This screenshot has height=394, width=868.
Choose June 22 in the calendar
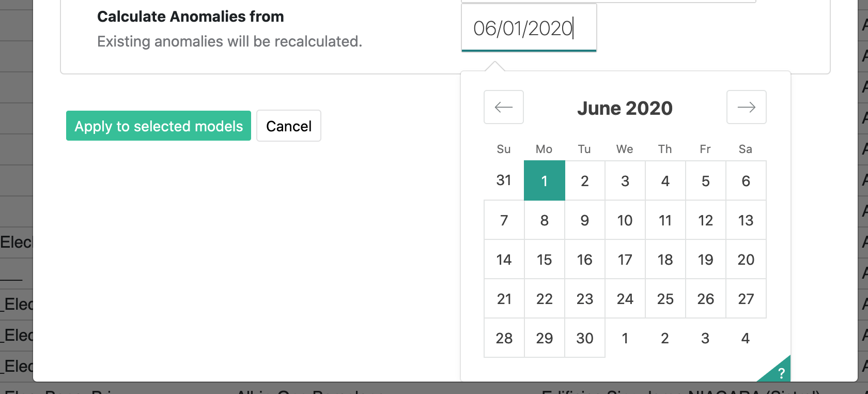tap(545, 298)
